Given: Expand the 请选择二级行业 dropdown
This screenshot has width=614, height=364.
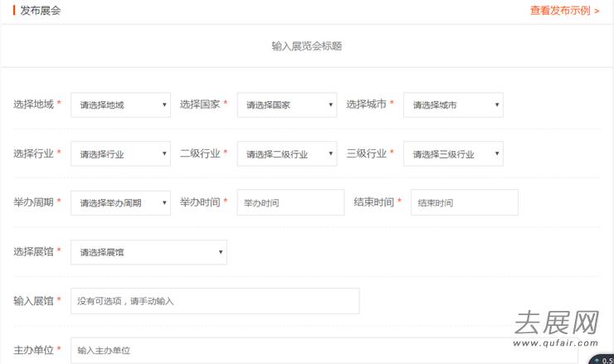Looking at the screenshot, I should 287,154.
